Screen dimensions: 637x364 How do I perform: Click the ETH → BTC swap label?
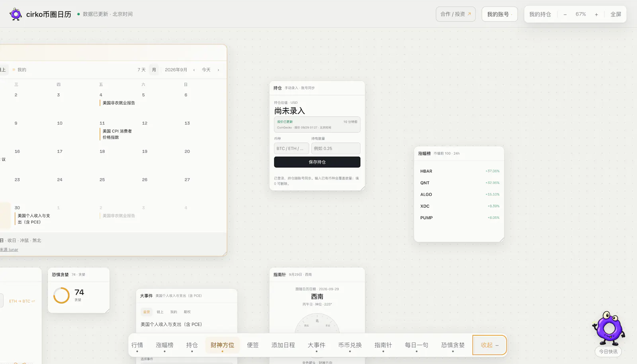[x=22, y=302]
